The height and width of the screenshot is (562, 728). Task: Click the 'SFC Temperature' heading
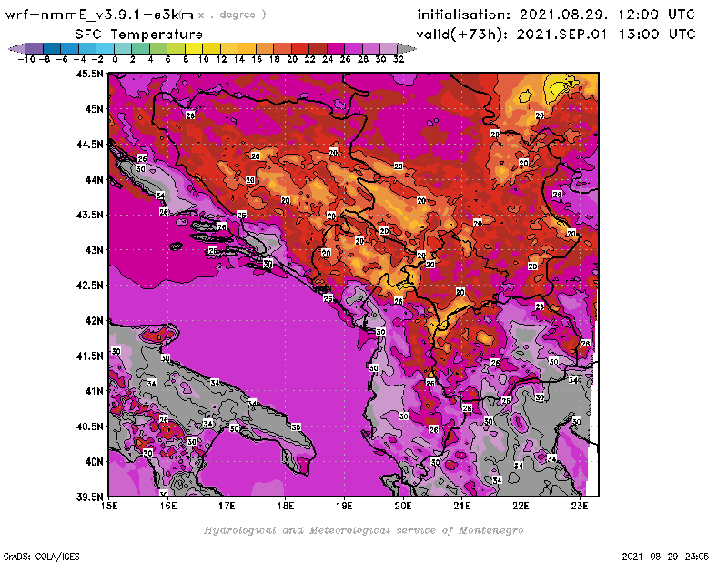coord(139,35)
